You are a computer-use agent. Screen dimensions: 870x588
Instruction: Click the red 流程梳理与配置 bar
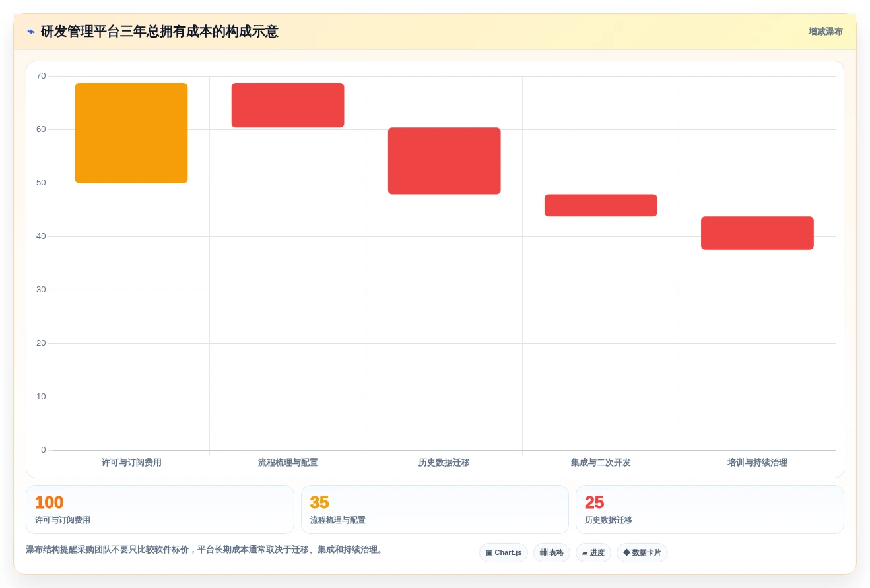coord(288,106)
